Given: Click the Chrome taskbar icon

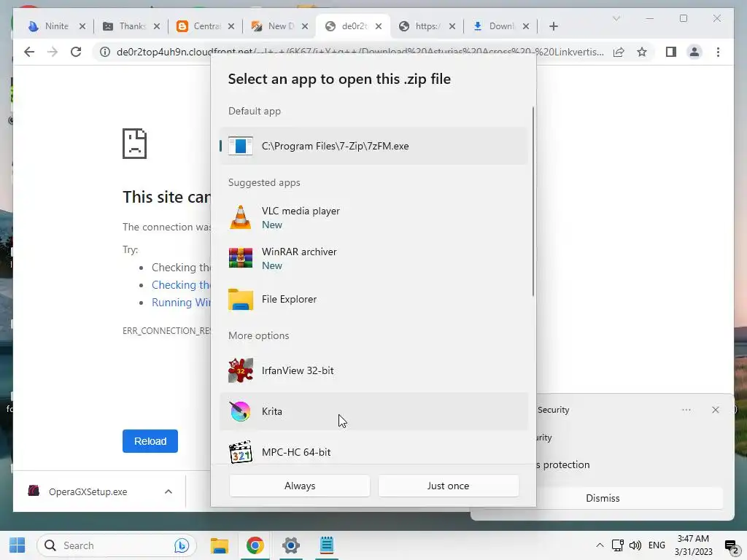Looking at the screenshot, I should (x=255, y=545).
